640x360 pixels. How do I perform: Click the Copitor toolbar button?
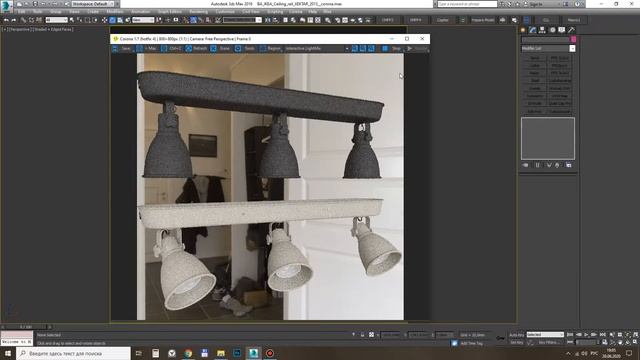tap(442, 20)
